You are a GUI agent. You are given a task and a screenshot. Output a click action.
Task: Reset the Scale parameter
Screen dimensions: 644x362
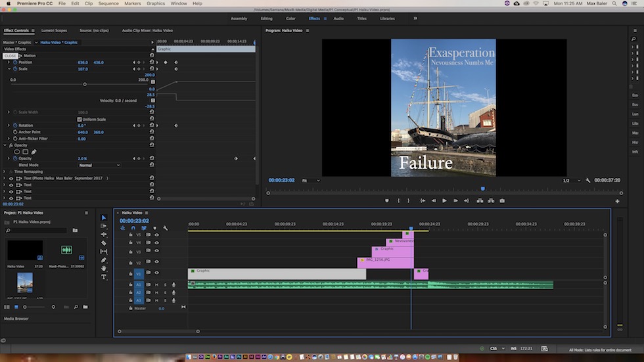coord(152,68)
